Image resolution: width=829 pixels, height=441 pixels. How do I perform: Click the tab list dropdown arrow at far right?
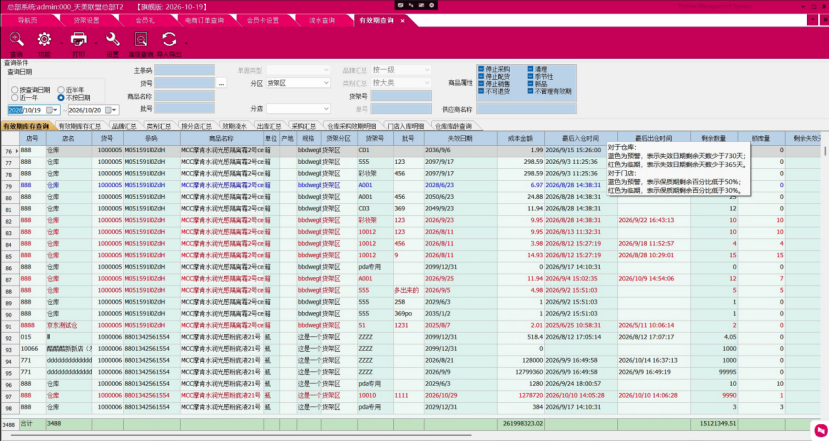pyautogui.click(x=813, y=20)
